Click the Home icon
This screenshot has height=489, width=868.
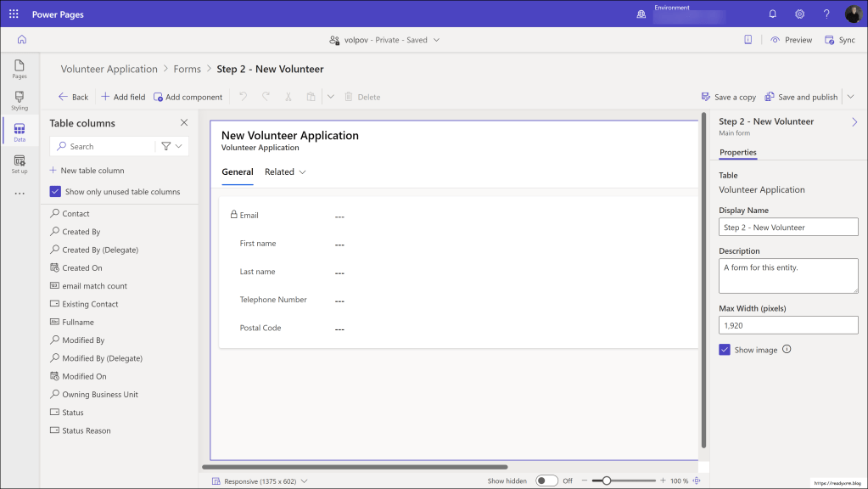(x=21, y=39)
